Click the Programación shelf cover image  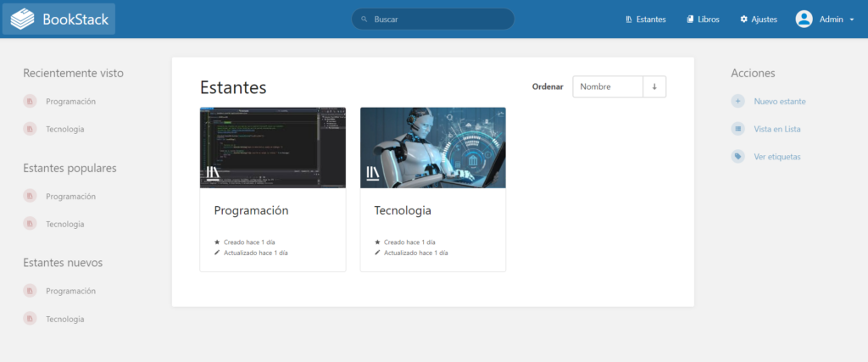273,148
